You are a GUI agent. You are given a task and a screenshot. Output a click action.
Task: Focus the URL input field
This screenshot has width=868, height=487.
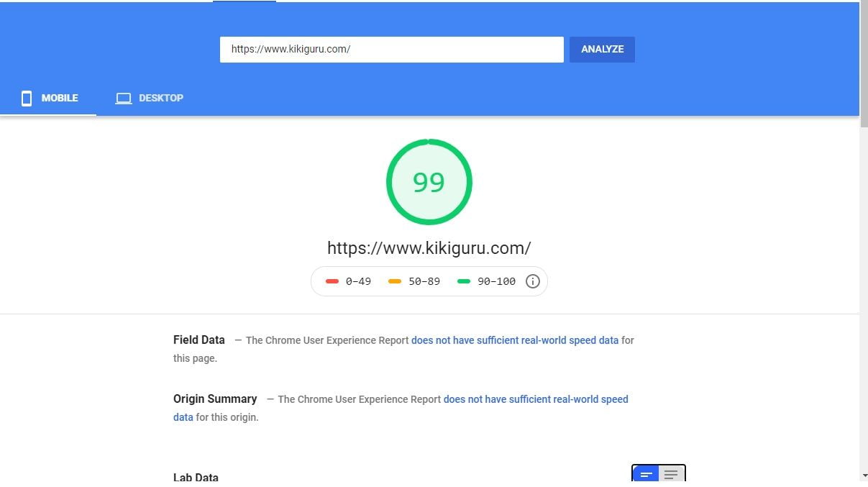point(392,50)
